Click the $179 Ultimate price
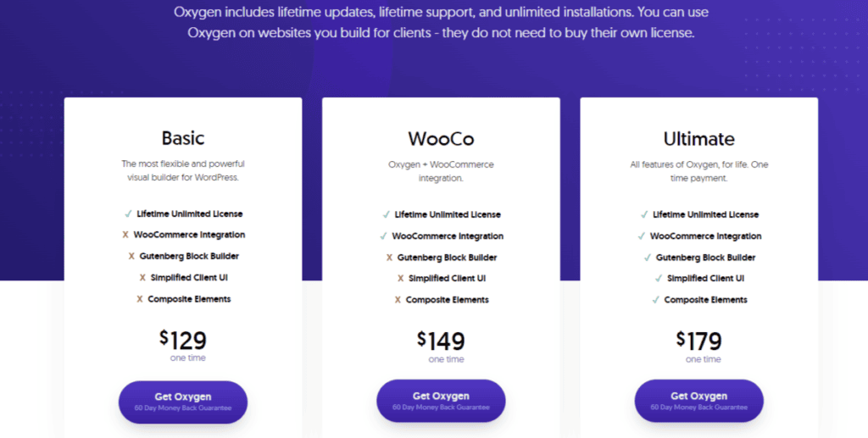This screenshot has height=438, width=868. click(x=699, y=341)
